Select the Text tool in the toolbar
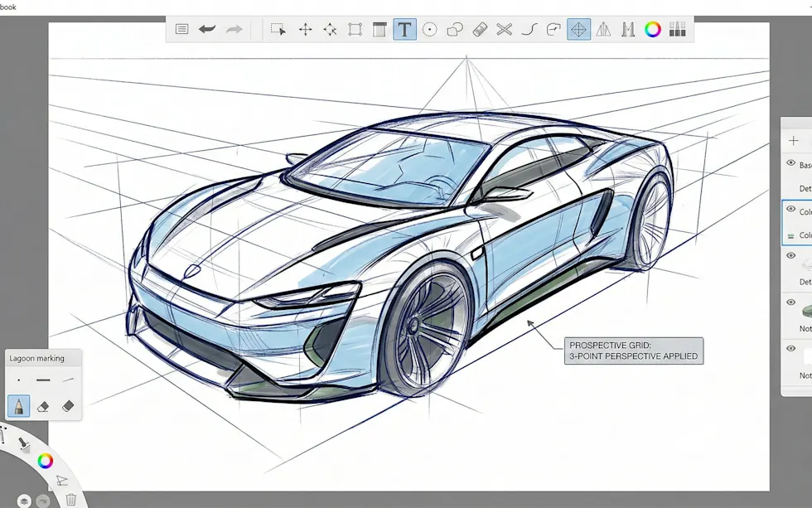The height and width of the screenshot is (508, 812). [x=404, y=30]
